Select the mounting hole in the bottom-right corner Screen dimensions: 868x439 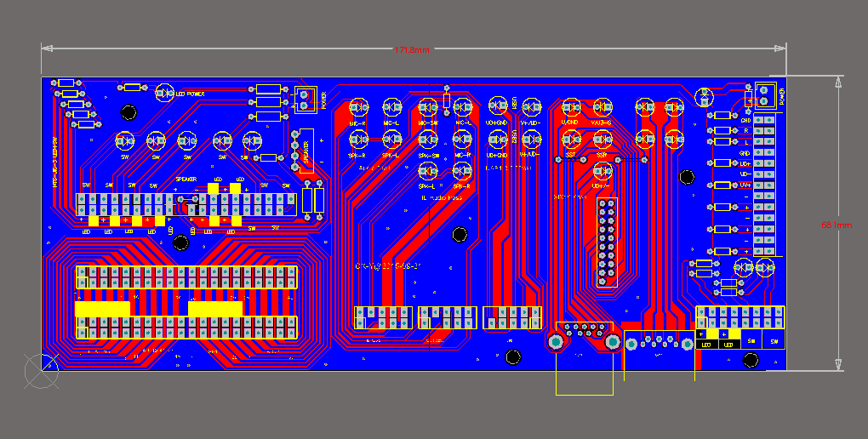coord(750,361)
